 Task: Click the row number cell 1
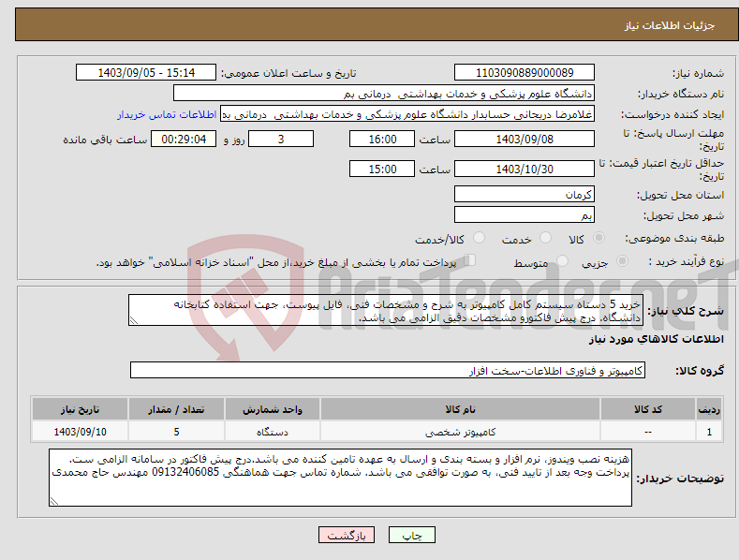point(709,432)
